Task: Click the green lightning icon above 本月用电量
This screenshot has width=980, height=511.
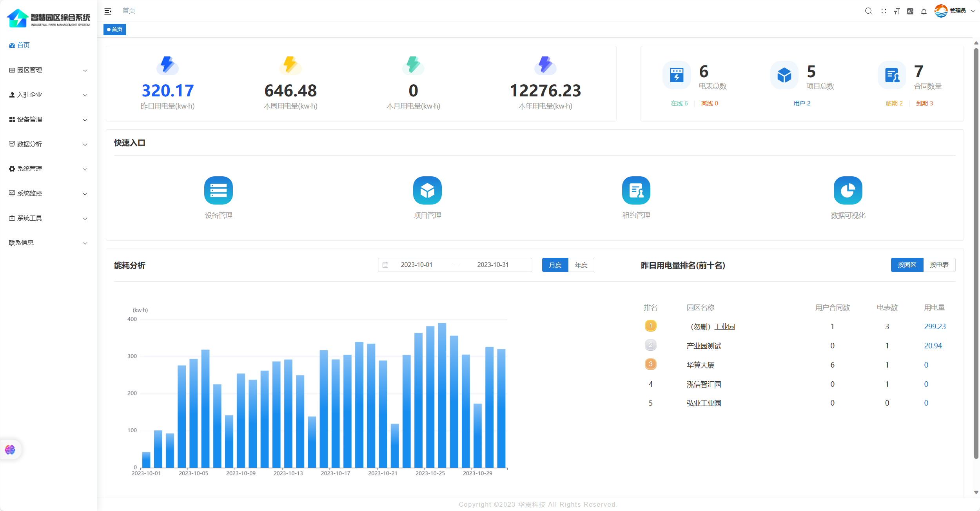Action: pyautogui.click(x=413, y=65)
